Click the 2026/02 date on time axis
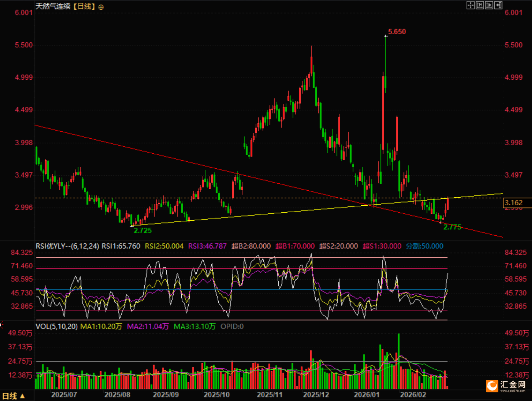The image size is (532, 401). click(x=413, y=394)
